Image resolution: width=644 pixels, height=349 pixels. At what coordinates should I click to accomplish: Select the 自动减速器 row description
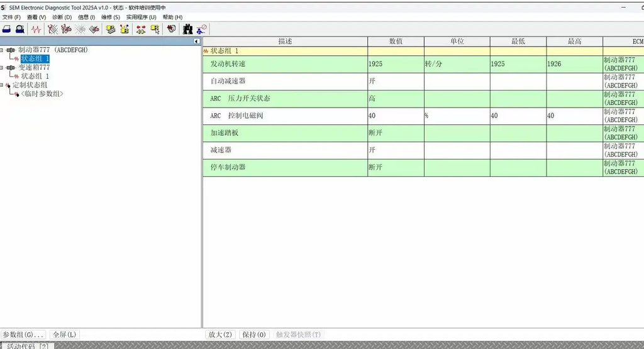[228, 81]
